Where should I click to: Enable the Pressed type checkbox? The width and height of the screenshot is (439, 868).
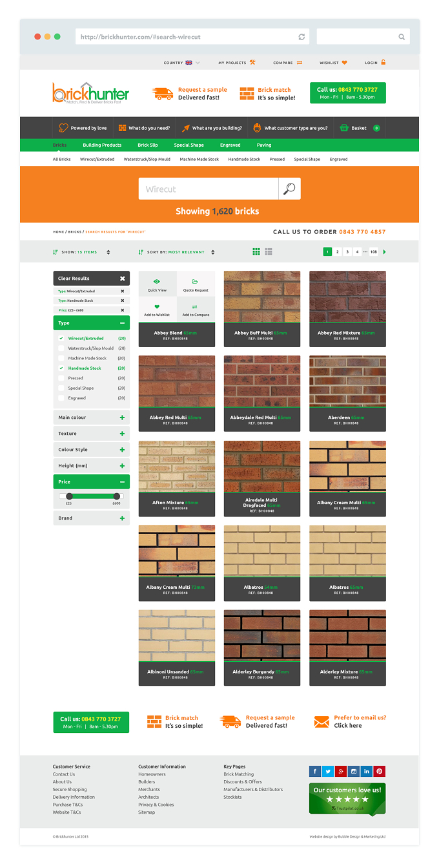pyautogui.click(x=61, y=378)
